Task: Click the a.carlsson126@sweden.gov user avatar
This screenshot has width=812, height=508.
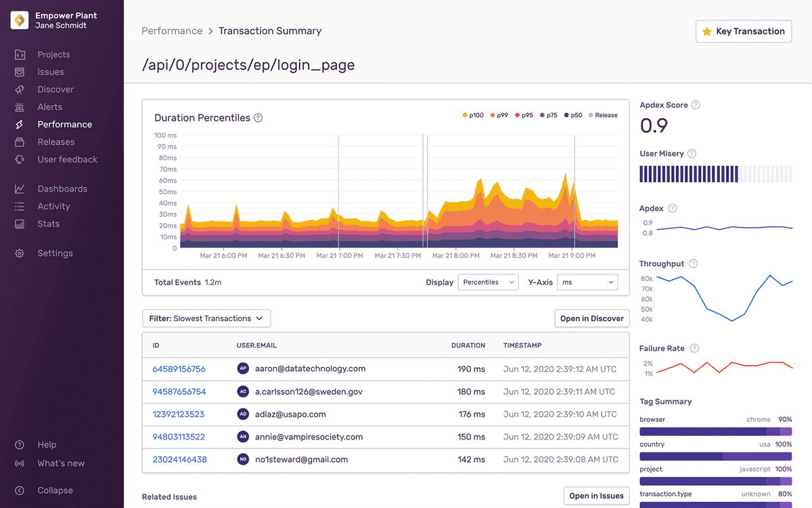Action: coord(243,391)
